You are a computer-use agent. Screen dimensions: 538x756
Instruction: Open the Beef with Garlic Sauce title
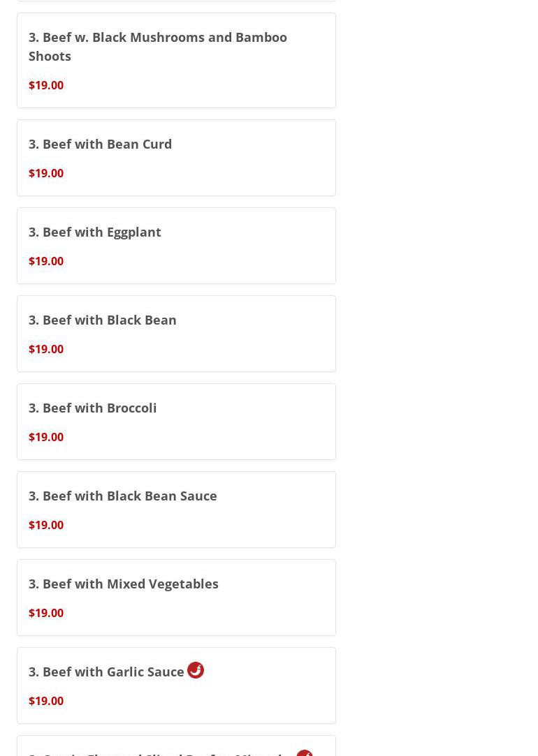106,672
